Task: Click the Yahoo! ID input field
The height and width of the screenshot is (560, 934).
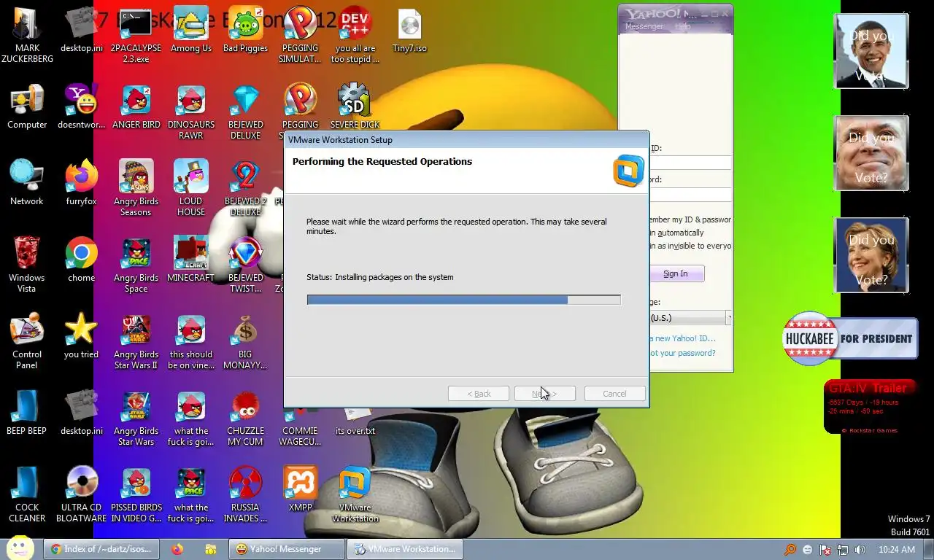Action: tap(690, 163)
